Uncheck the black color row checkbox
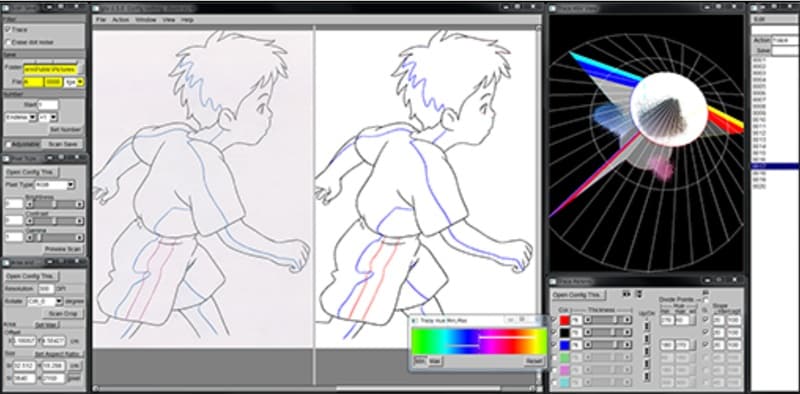800x394 pixels. [555, 333]
